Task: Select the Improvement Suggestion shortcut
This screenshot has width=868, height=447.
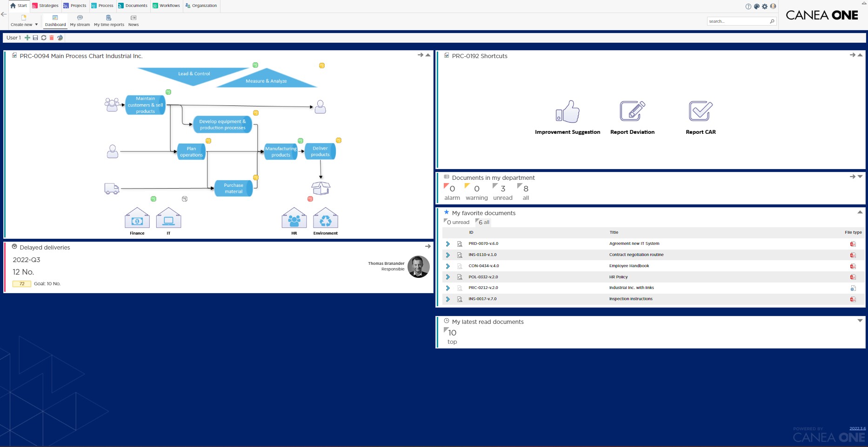Action: pos(567,116)
